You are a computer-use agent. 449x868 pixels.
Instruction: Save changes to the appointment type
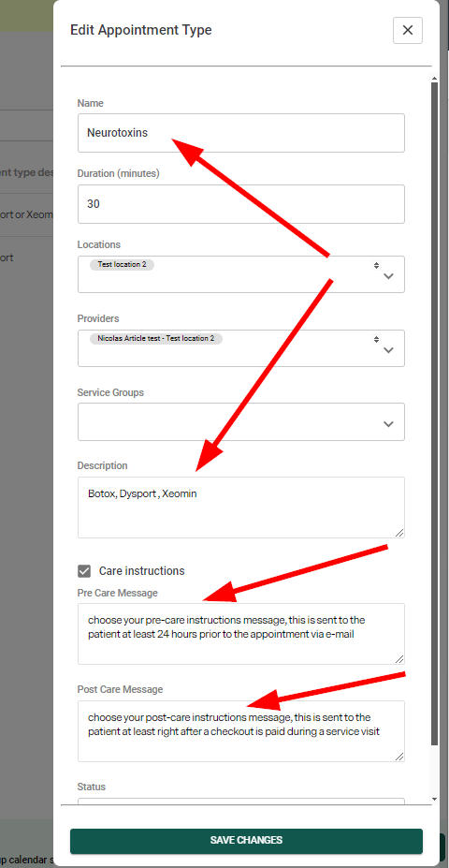tap(246, 840)
